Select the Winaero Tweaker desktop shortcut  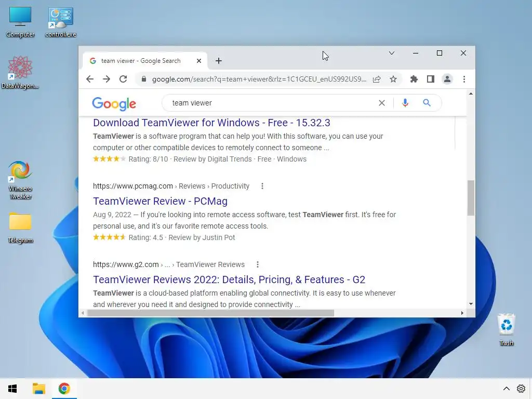(20, 180)
